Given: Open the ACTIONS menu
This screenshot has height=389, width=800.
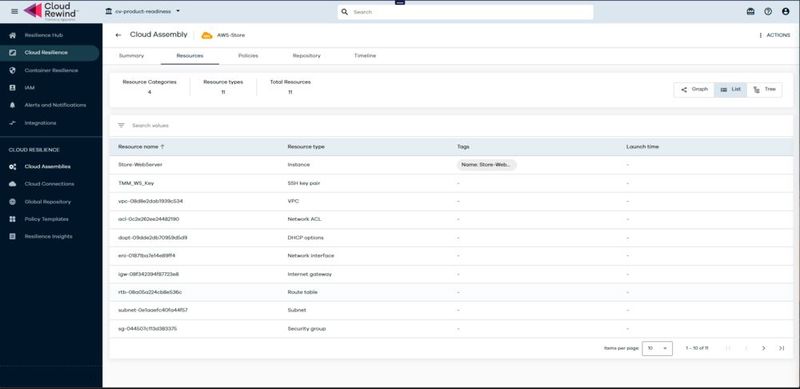Looking at the screenshot, I should coord(774,35).
